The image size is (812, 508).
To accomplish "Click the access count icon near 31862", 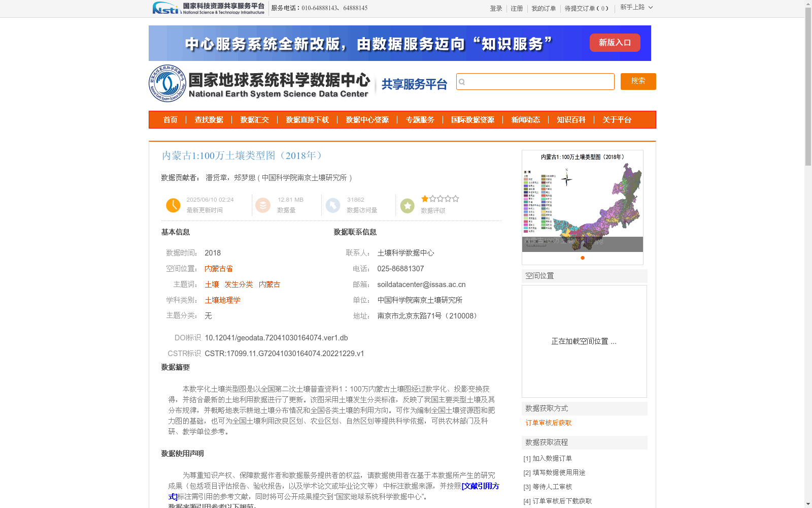I will pos(333,205).
